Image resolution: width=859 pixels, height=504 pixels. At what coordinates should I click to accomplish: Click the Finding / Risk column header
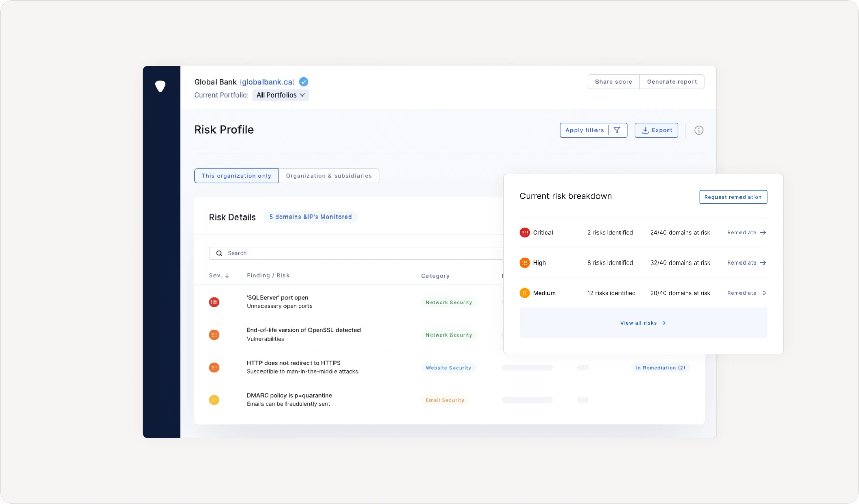(268, 276)
